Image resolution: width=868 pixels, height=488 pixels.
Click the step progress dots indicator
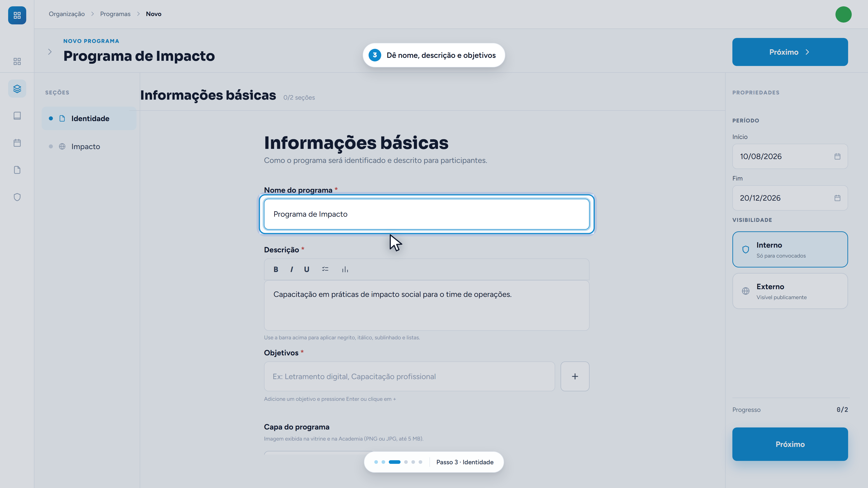pos(398,462)
